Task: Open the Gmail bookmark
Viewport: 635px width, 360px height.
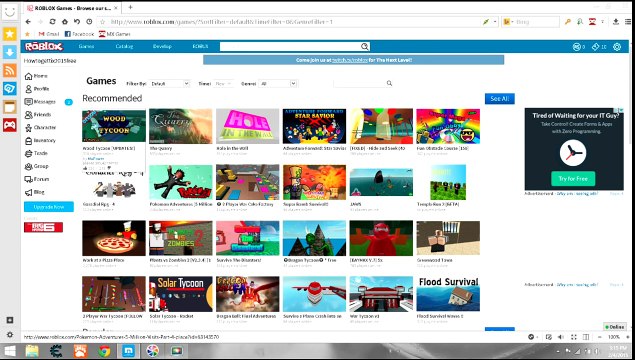Action: tap(49, 34)
